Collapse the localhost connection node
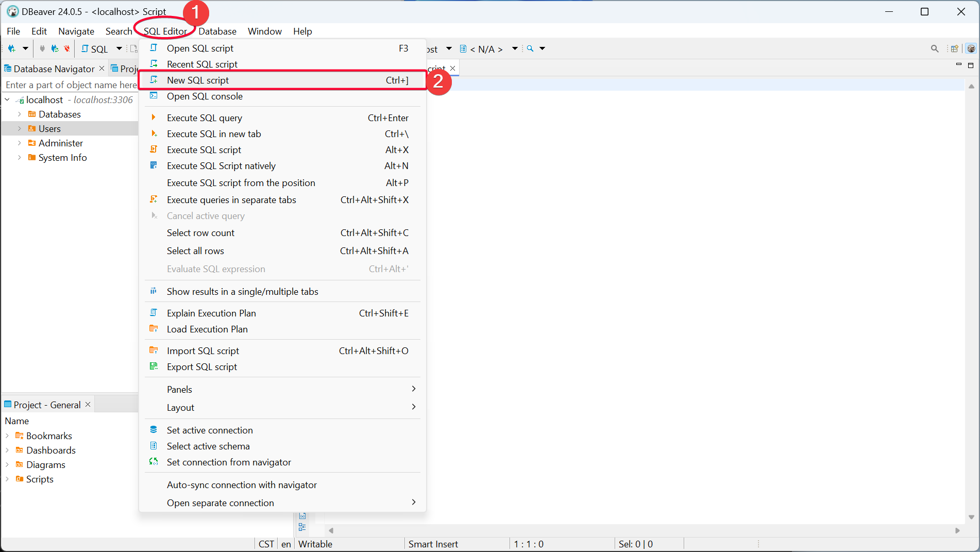Viewport: 980px width, 552px height. pos(7,99)
